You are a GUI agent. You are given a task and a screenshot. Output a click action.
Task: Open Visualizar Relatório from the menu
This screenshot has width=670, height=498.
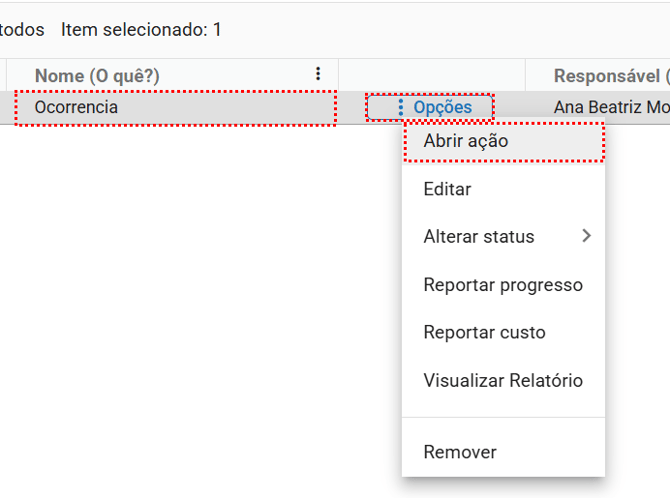pyautogui.click(x=502, y=381)
